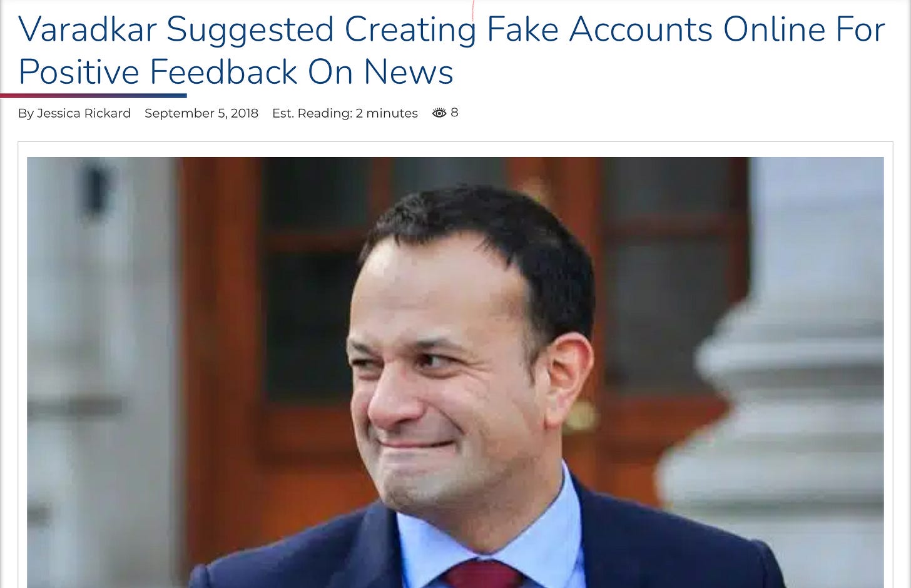Click the word By before the author name

point(26,113)
